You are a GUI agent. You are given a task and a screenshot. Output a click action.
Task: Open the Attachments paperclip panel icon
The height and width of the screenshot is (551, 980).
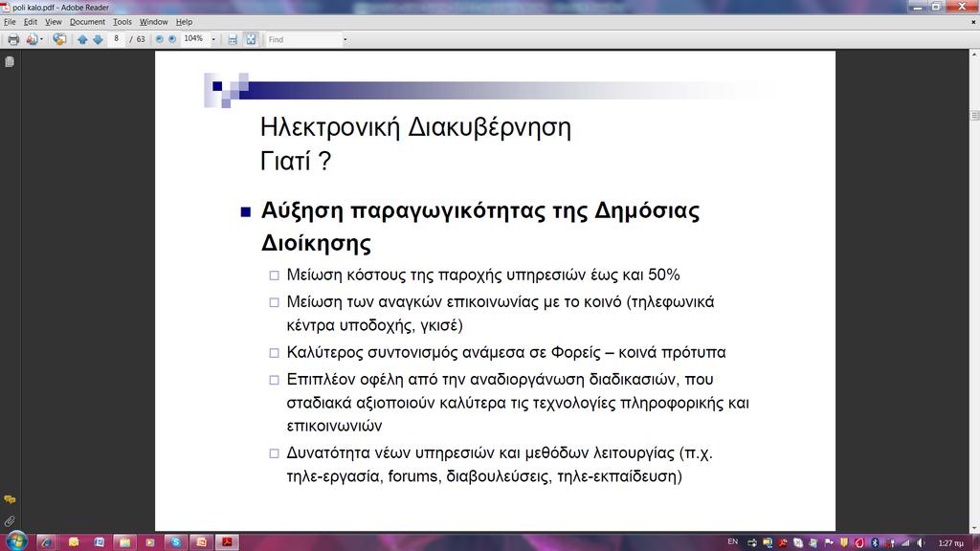(x=10, y=521)
